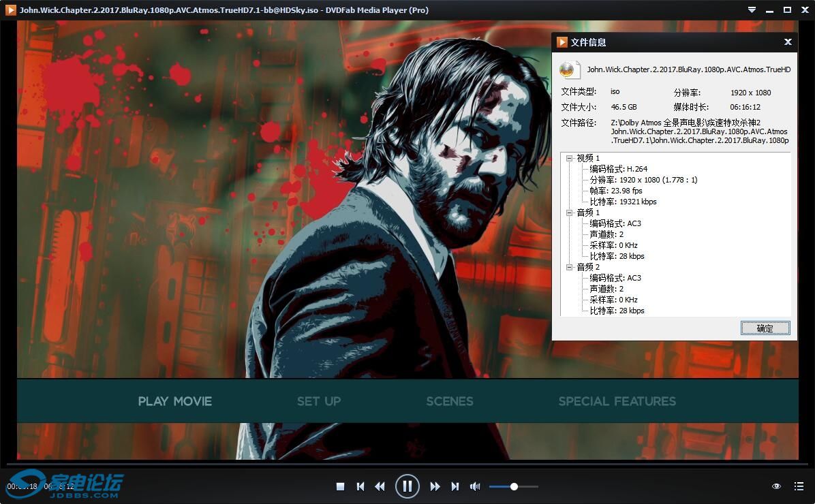This screenshot has width=815, height=504.
Task: Open SPECIAL FEATURES in disc menu
Action: pyautogui.click(x=617, y=401)
